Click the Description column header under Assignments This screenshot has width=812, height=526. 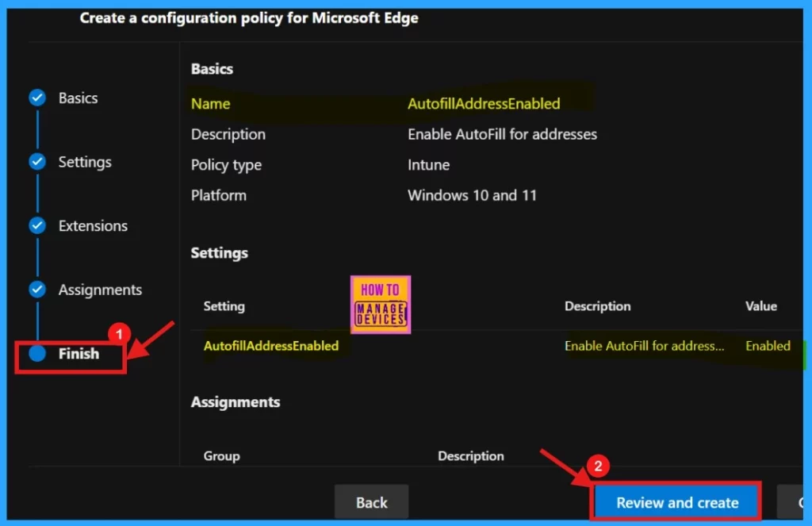471,456
